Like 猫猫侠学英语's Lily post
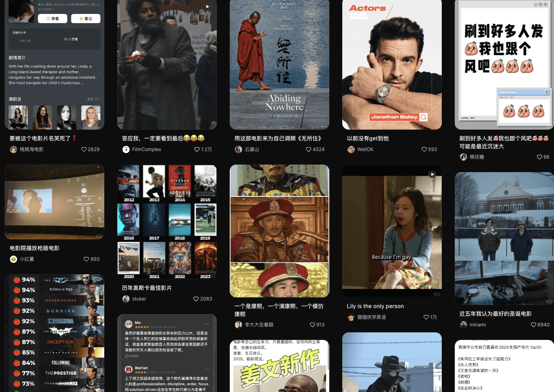Image resolution: width=554 pixels, height=392 pixels. (426, 317)
